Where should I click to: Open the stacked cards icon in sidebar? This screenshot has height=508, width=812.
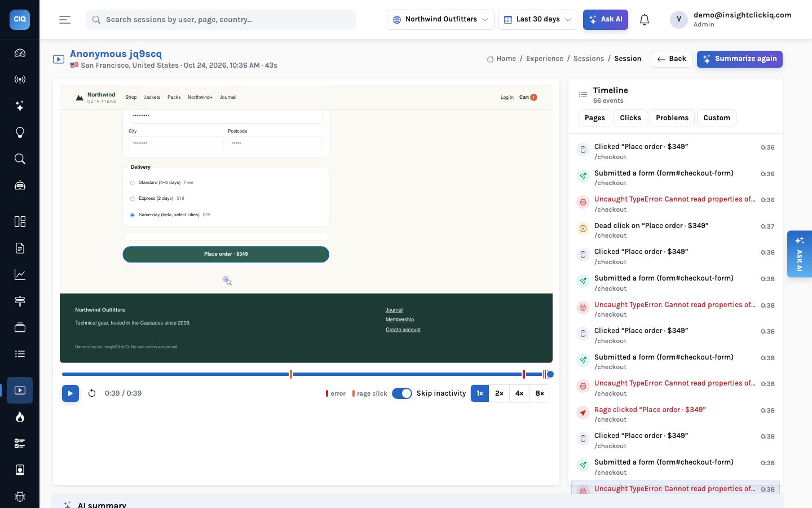20,327
